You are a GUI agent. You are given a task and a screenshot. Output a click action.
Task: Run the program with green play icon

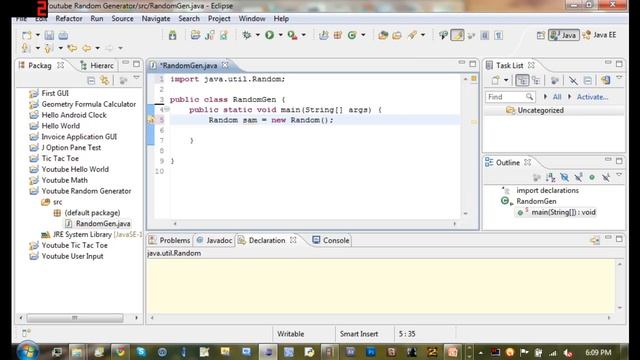269,35
